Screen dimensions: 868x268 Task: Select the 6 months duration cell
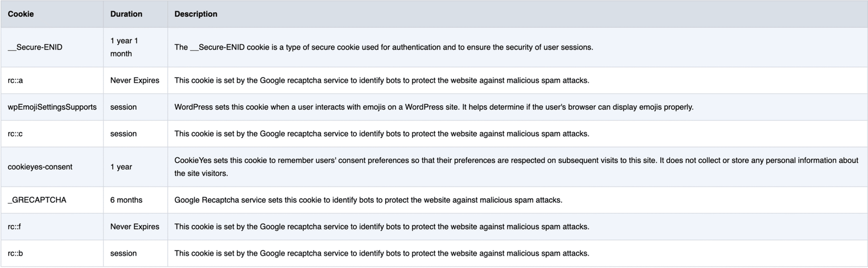tap(126, 200)
